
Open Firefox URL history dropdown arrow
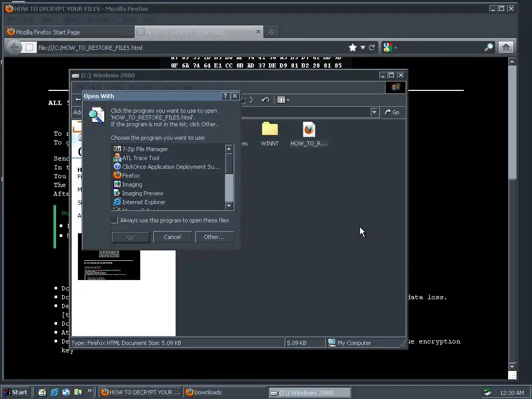(x=363, y=47)
